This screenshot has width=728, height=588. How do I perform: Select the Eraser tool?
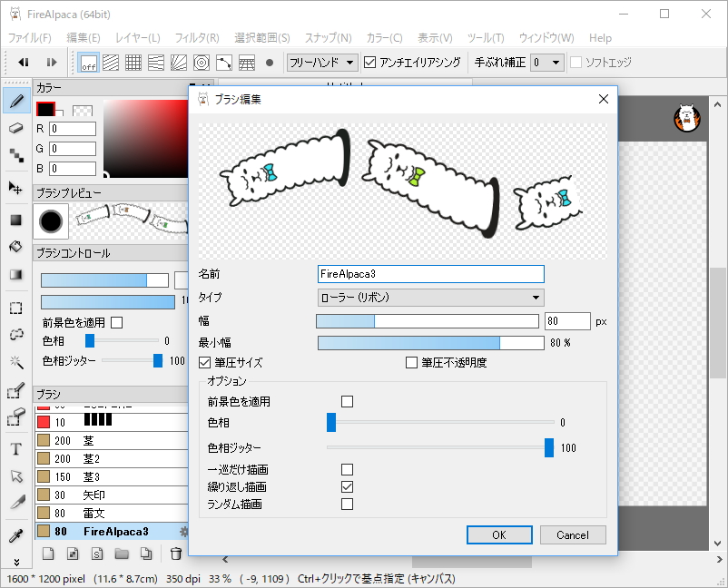16,128
